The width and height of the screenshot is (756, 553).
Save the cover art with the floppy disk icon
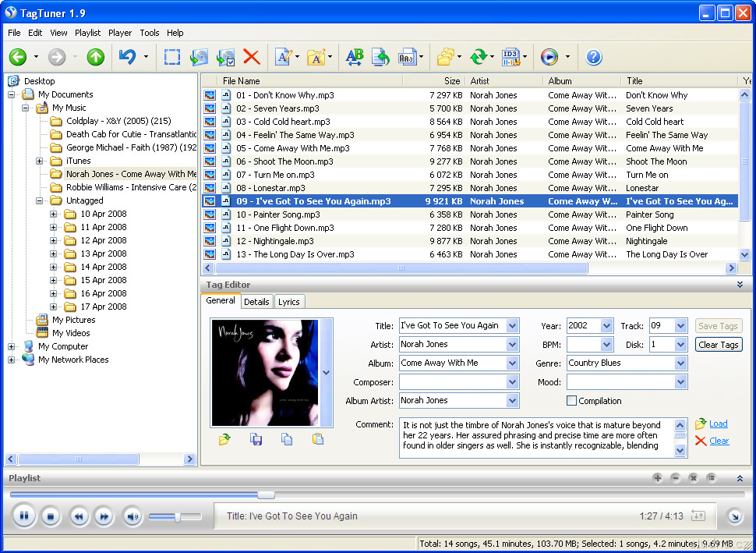pos(256,440)
